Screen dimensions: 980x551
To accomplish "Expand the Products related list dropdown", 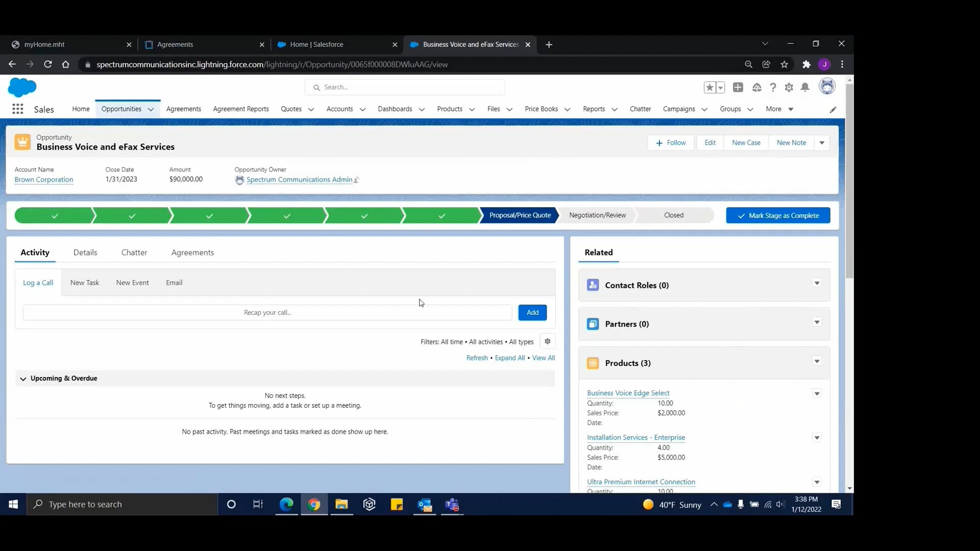I will (816, 361).
